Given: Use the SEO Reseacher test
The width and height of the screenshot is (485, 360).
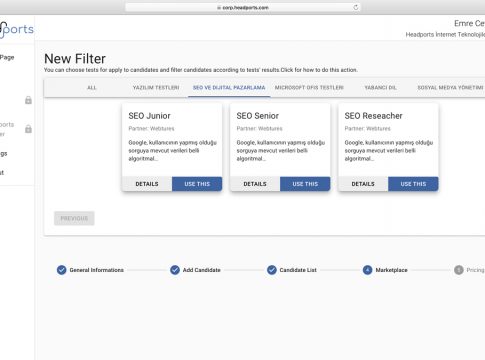Looking at the screenshot, I should [x=413, y=184].
